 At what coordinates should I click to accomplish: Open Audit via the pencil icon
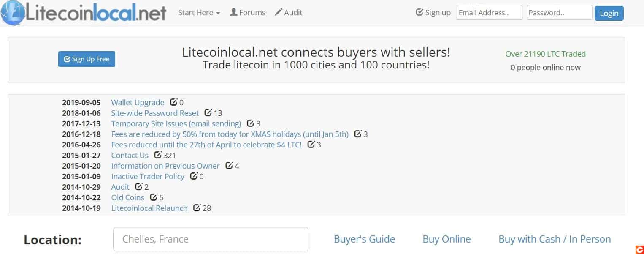coord(279,12)
